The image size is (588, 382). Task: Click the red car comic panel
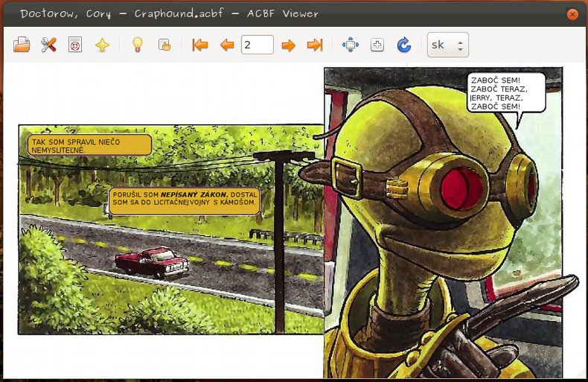(170, 229)
